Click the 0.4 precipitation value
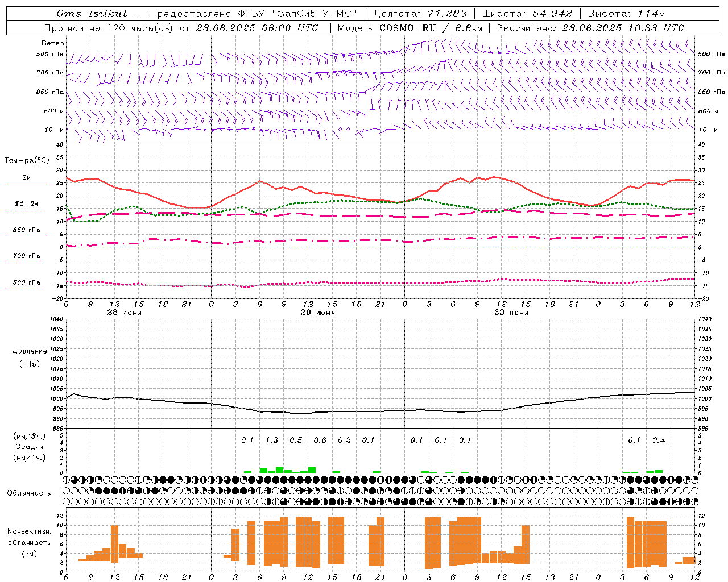728x582 pixels. 659,440
